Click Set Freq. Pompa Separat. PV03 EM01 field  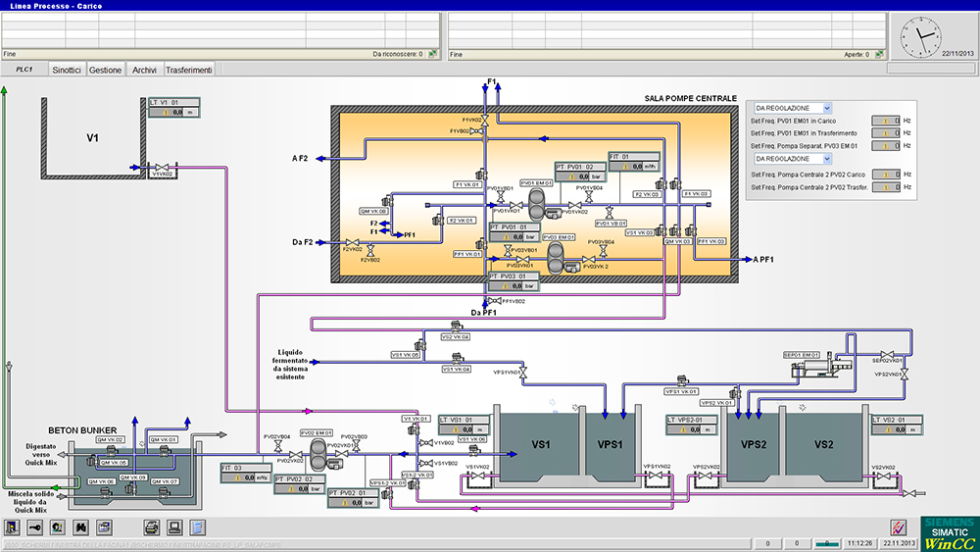886,146
